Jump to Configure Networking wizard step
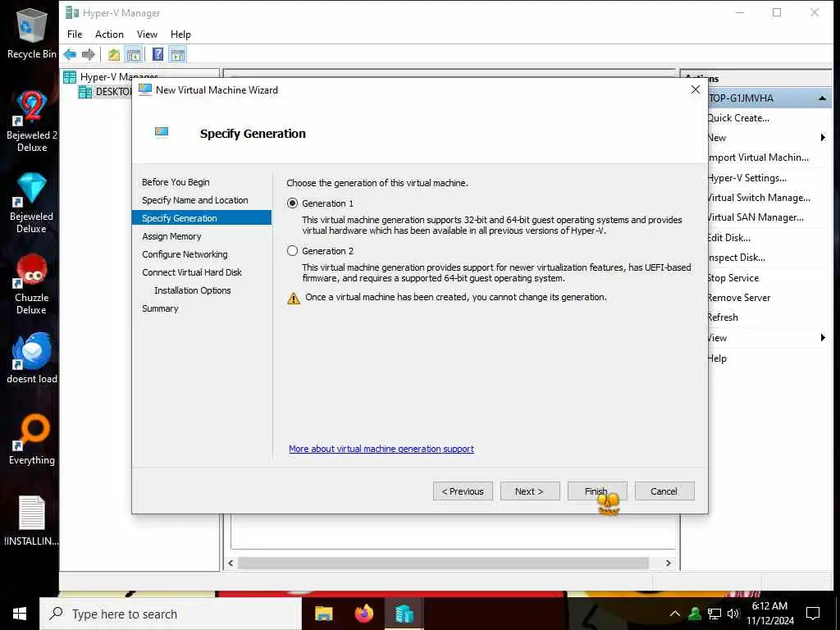Image resolution: width=840 pixels, height=630 pixels. pos(185,254)
